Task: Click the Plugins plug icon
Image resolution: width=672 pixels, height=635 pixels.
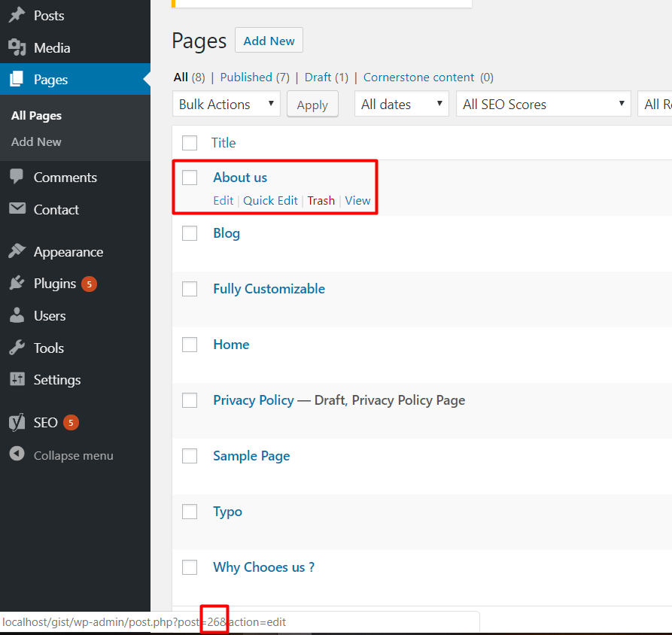Action: [17, 283]
